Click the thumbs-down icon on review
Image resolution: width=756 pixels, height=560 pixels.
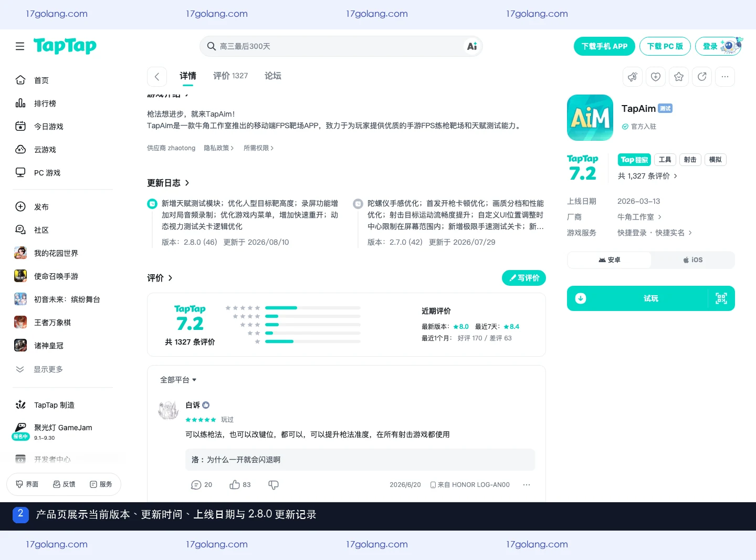(274, 485)
